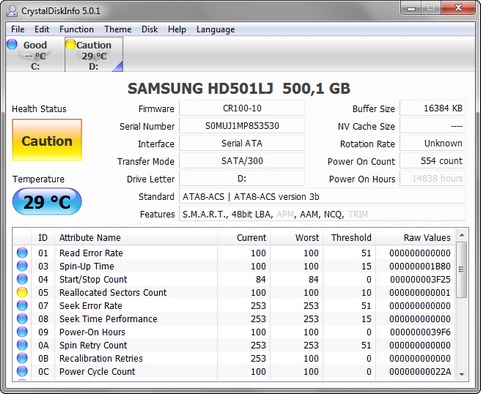Open the Edit menu
The image size is (481, 394).
[x=42, y=29]
